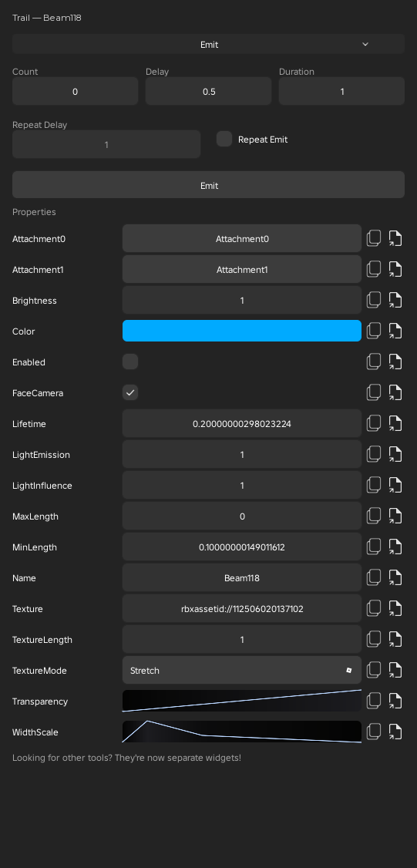Open the TextureMode Stretch dropdown
Image resolution: width=417 pixels, height=868 pixels.
coord(241,670)
